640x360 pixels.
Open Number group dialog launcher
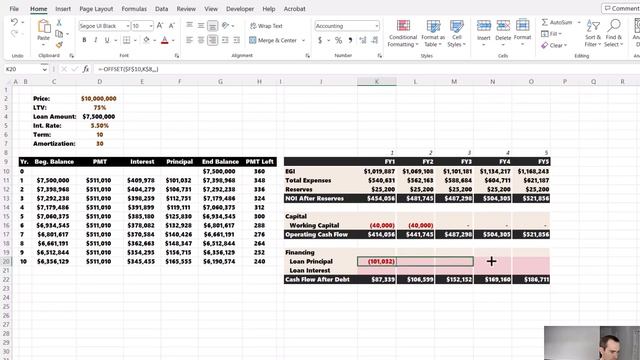[x=380, y=56]
